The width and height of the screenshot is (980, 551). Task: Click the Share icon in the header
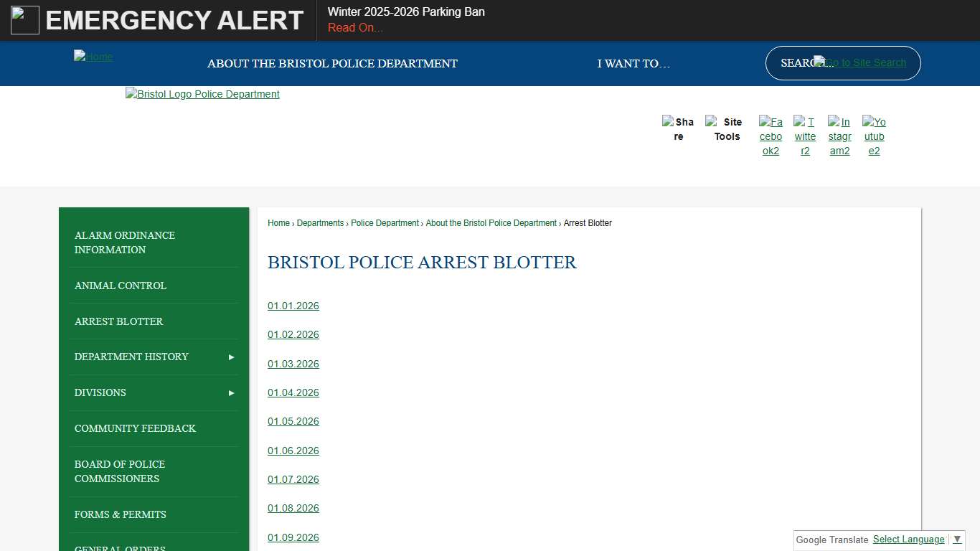coord(678,129)
